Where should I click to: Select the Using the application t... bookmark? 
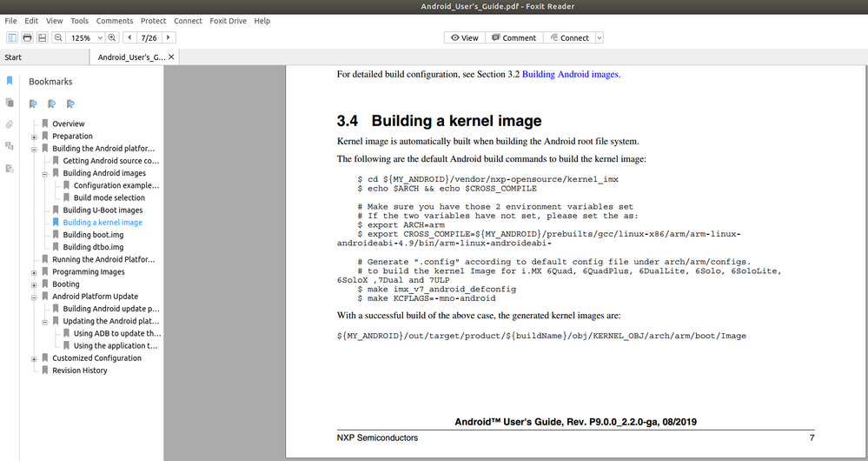coord(116,346)
